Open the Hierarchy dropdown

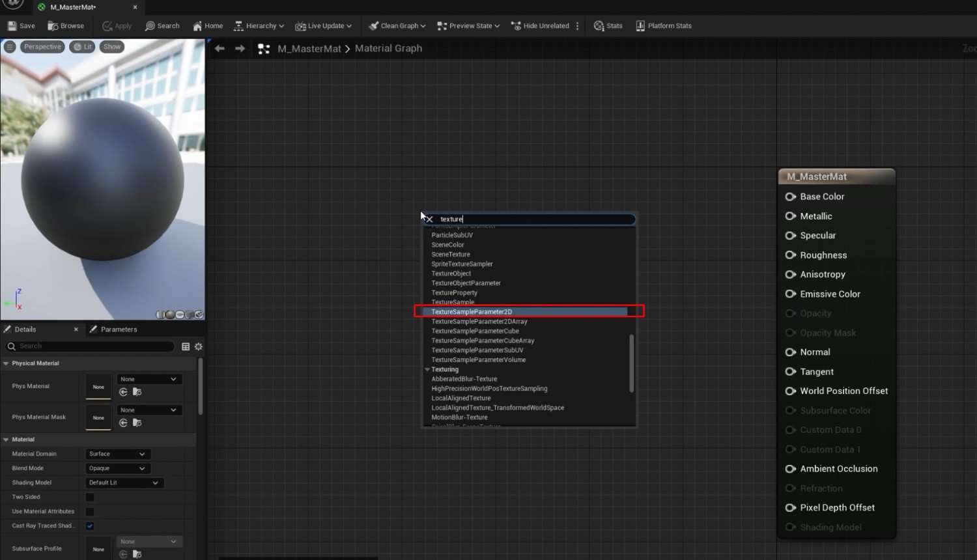[x=259, y=26]
